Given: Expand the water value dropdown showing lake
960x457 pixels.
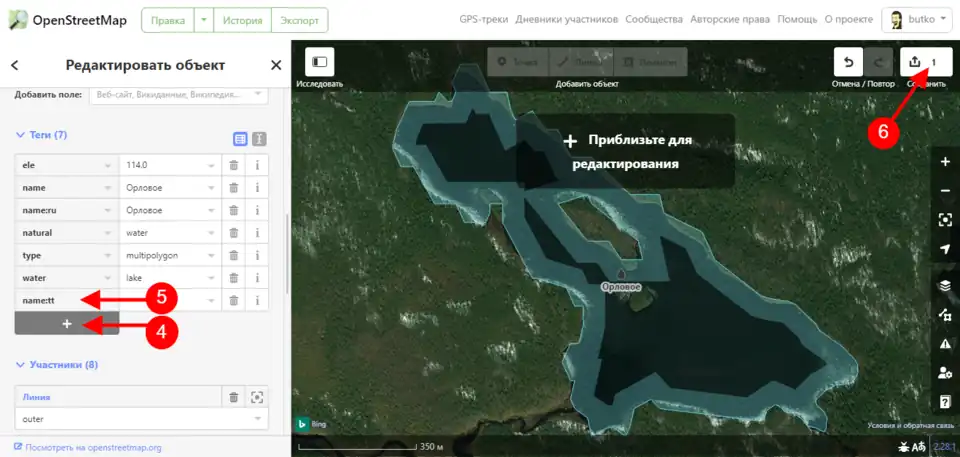Looking at the screenshot, I should coord(211,278).
